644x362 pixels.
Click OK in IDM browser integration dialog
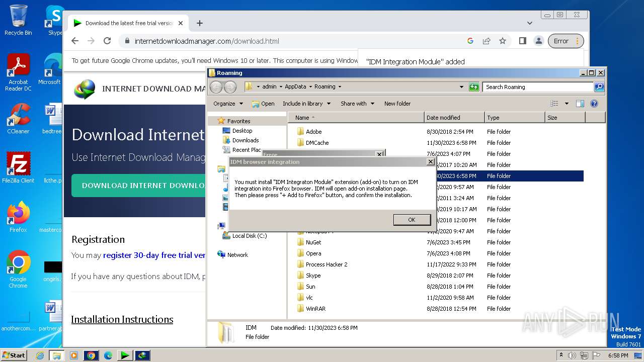pos(412,220)
